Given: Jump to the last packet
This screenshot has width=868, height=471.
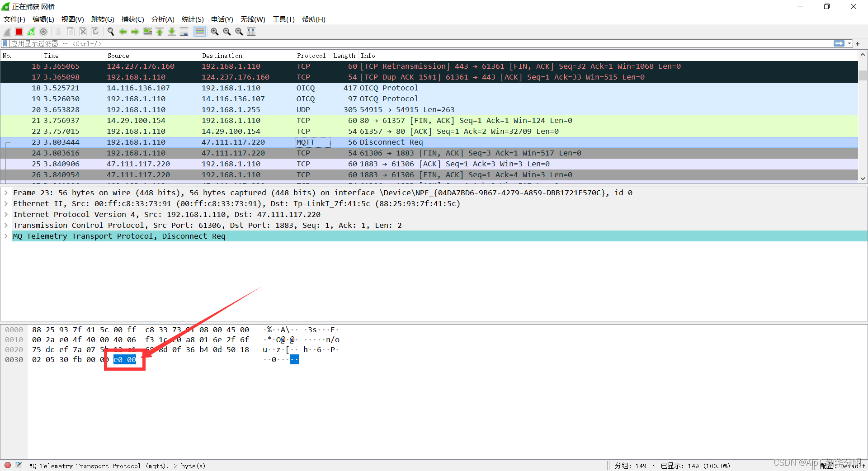Looking at the screenshot, I should click(172, 32).
